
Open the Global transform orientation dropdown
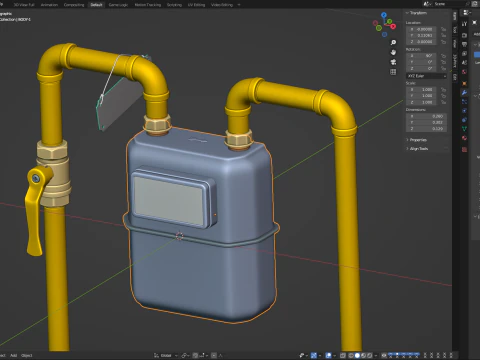tap(166, 355)
